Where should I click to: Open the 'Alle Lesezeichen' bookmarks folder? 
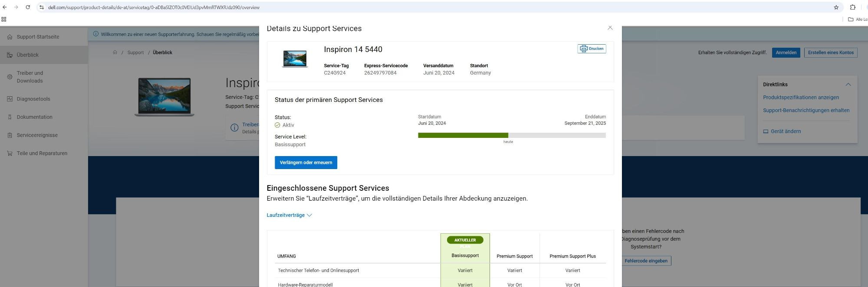coord(858,19)
